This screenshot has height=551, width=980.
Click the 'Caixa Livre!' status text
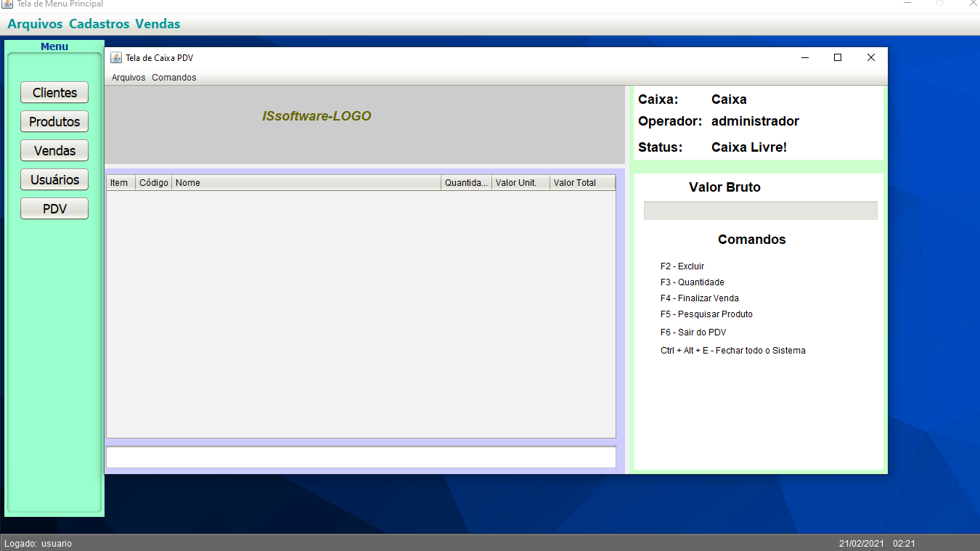pos(749,147)
